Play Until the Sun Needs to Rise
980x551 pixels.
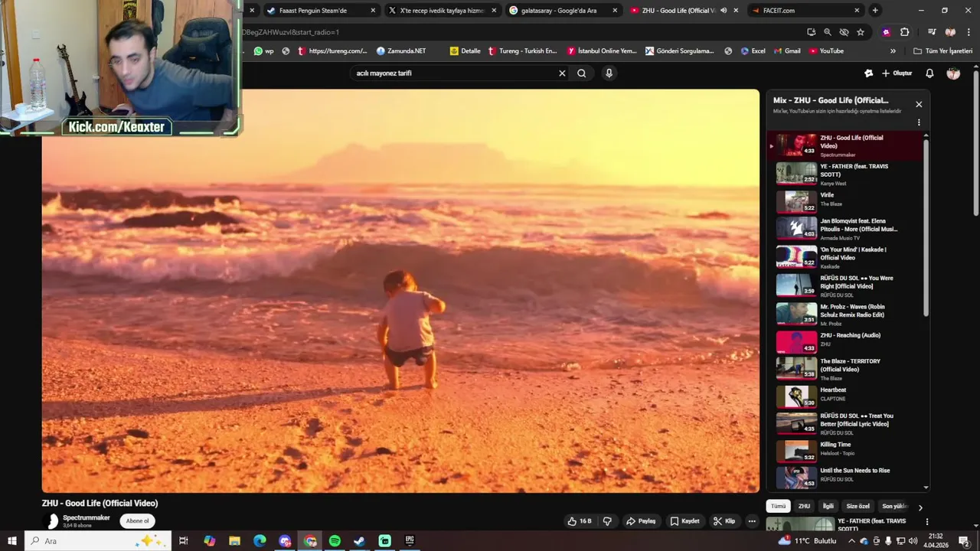click(x=846, y=478)
